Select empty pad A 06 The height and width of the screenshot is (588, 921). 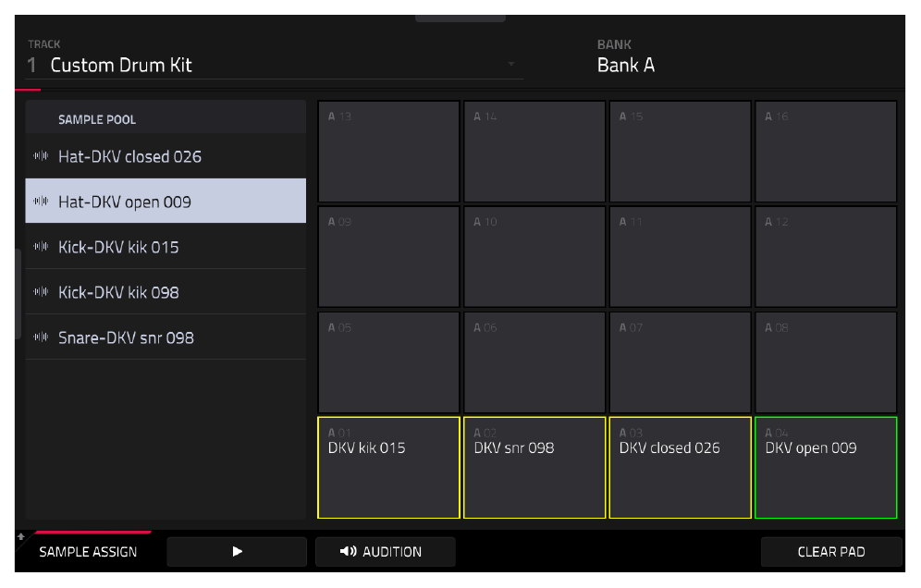pos(534,361)
